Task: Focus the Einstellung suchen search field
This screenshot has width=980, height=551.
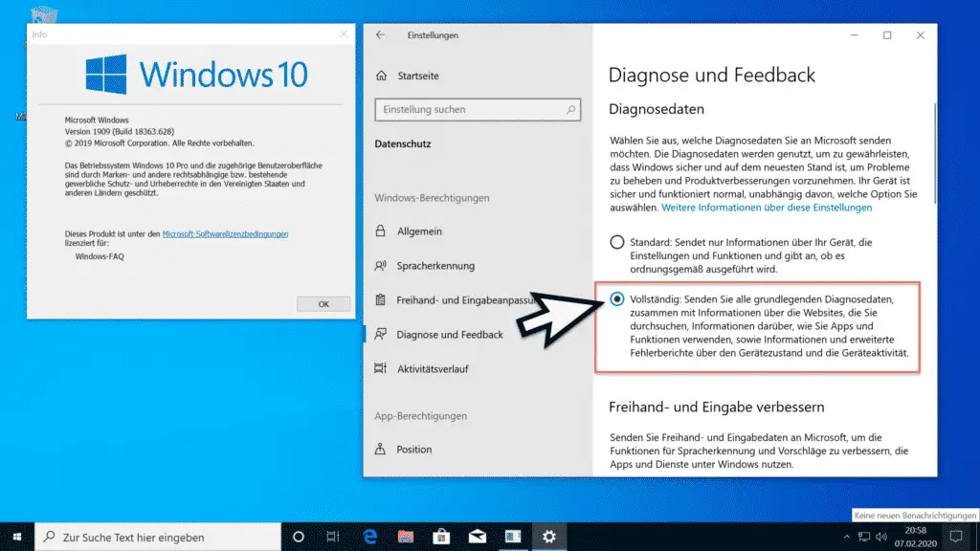Action: (x=478, y=109)
